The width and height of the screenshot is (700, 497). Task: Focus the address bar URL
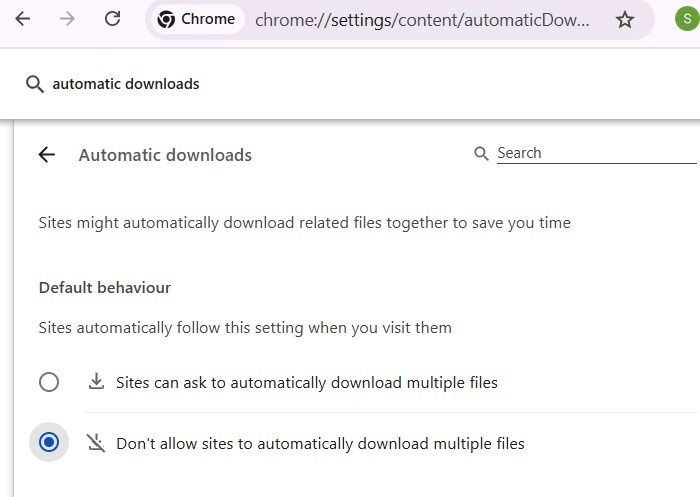coord(422,19)
